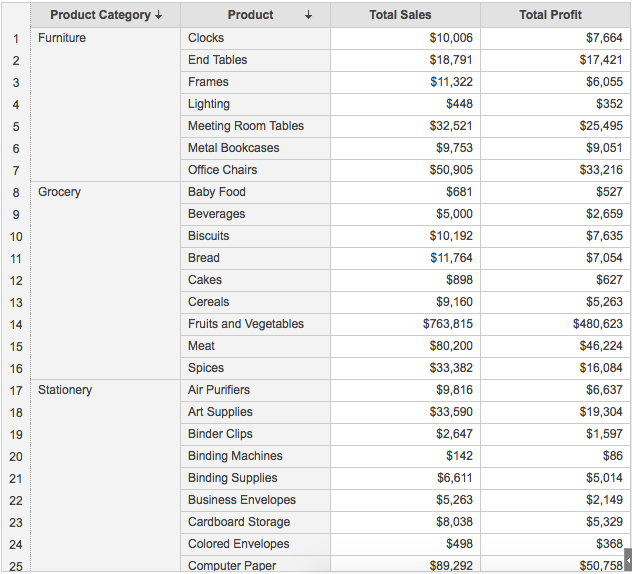Click the Product Category sort arrow
The height and width of the screenshot is (574, 632).
pyautogui.click(x=159, y=15)
